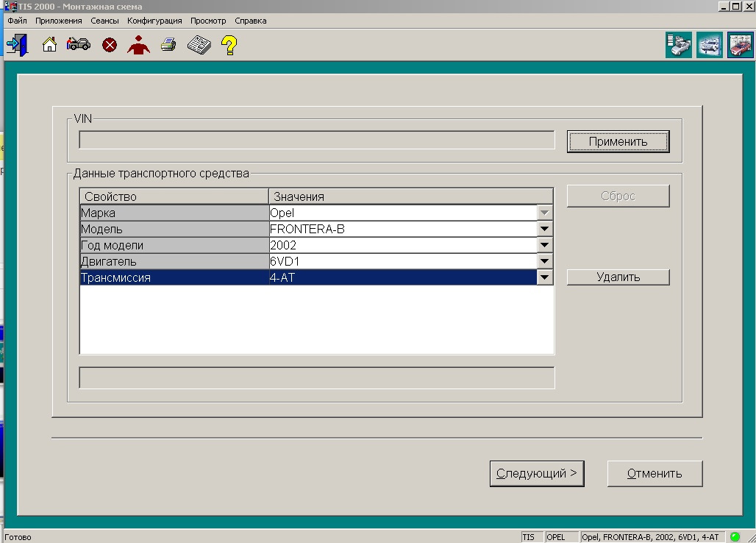Open the Просмотр menu
This screenshot has width=756, height=543.
(208, 21)
